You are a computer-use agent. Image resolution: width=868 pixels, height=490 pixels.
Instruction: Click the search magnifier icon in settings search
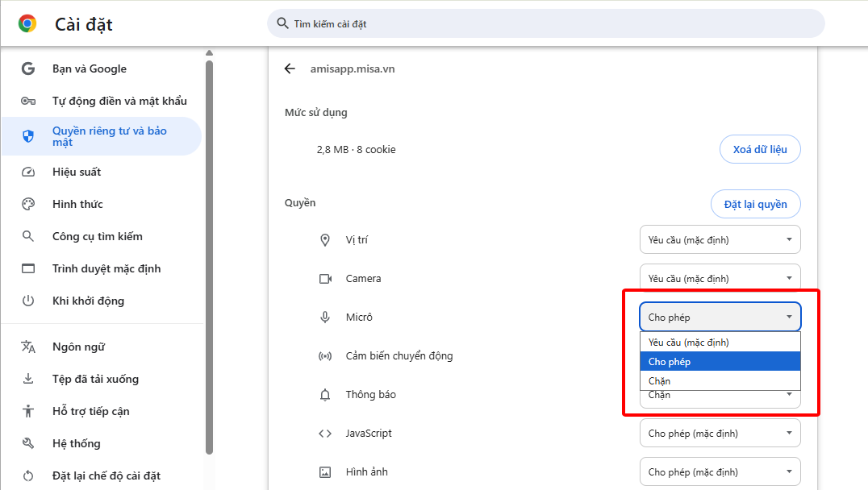pos(282,23)
